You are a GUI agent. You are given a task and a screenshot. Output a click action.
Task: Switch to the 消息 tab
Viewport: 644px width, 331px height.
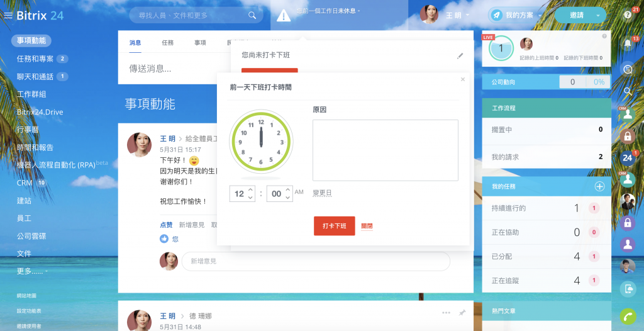coord(135,42)
